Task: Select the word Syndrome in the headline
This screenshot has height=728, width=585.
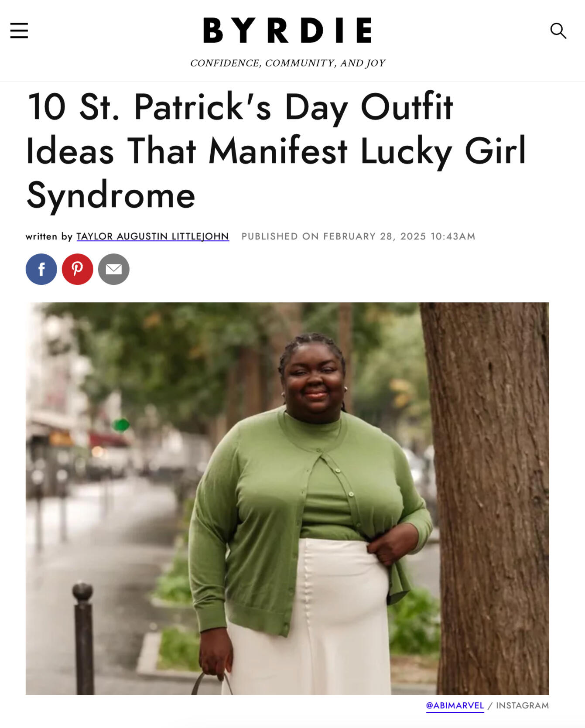Action: tap(111, 195)
